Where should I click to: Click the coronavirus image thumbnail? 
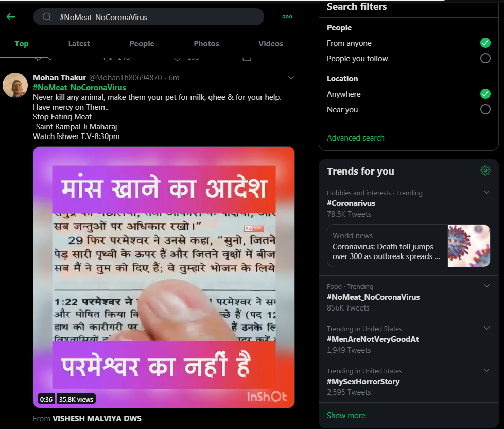(468, 246)
